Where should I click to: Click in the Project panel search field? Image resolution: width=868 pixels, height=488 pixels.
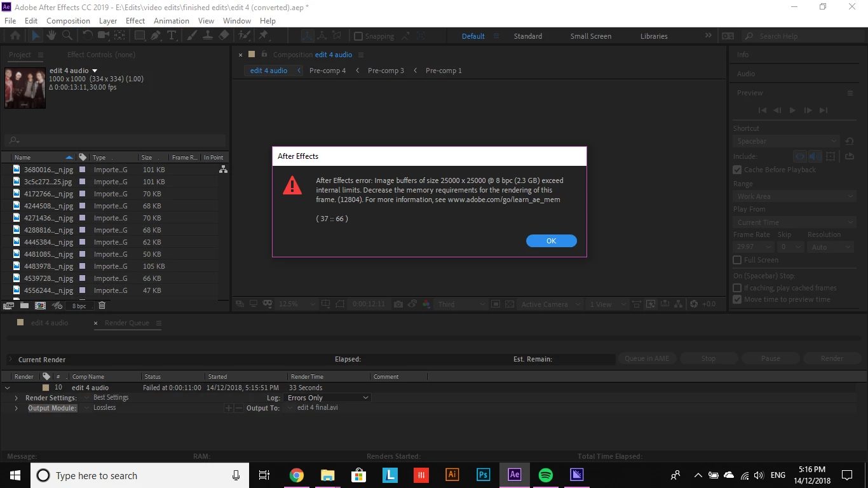(114, 140)
